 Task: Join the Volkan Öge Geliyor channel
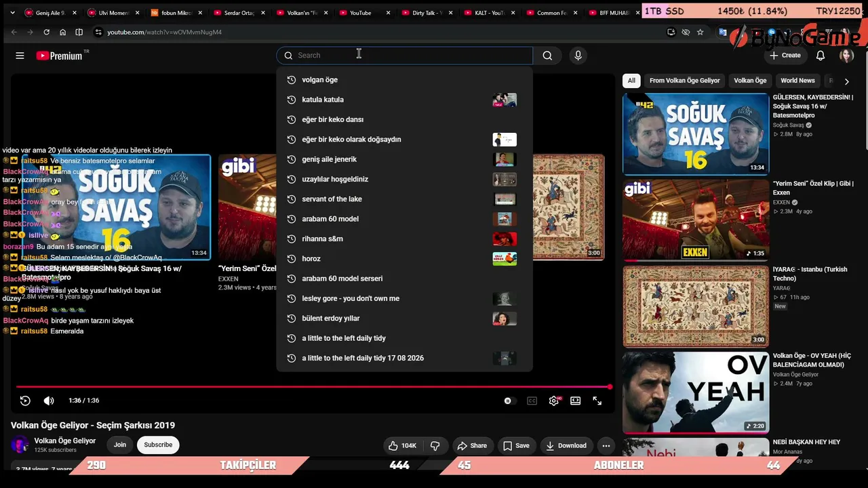click(120, 445)
